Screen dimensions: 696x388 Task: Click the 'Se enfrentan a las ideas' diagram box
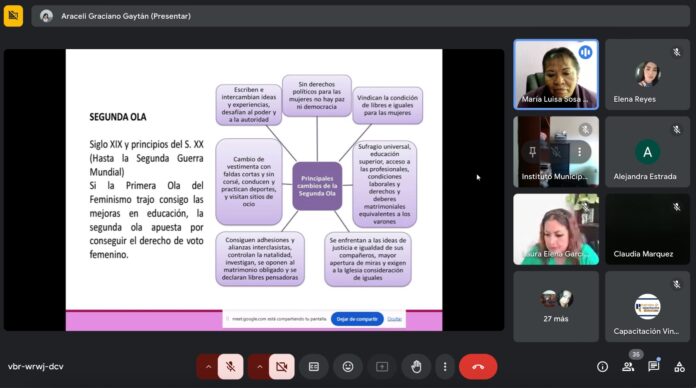(368, 259)
